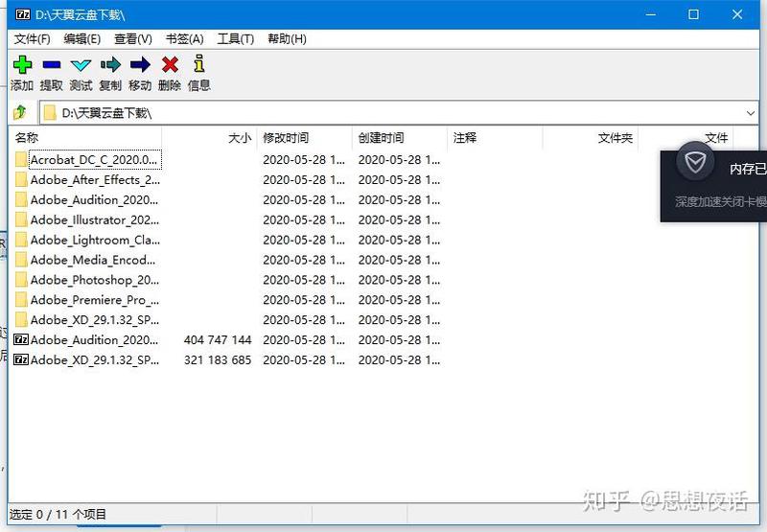Viewport: 767px width, 532px height.
Task: Click the 深度加速关闭卡慢 text in popup
Action: click(721, 202)
